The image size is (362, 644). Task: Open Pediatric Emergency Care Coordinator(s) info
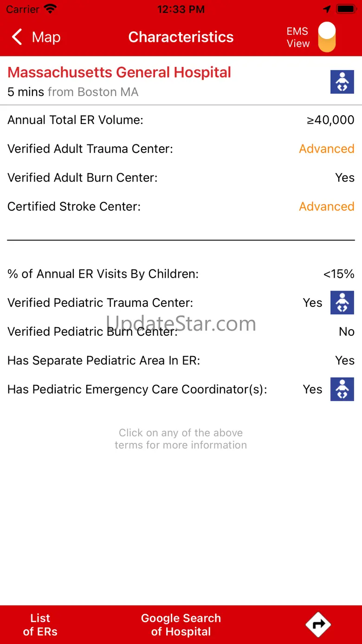pyautogui.click(x=137, y=389)
